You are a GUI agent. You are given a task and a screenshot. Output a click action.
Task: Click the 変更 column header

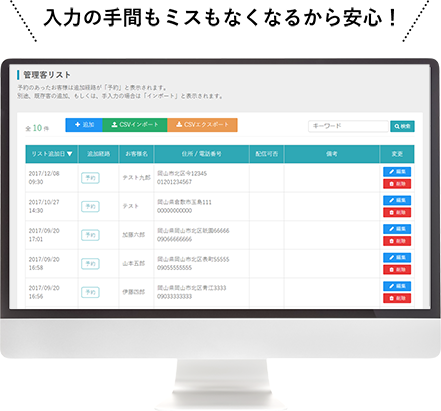[397, 154]
